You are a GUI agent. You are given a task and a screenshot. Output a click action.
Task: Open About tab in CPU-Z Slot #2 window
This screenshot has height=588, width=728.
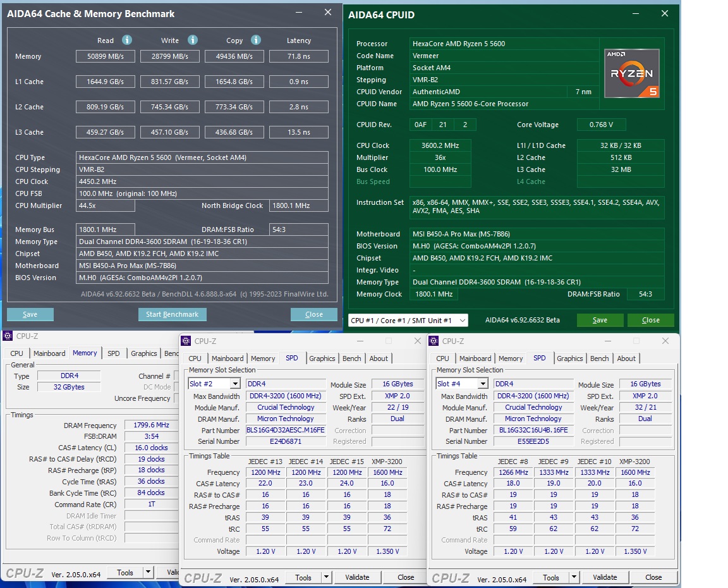(379, 358)
